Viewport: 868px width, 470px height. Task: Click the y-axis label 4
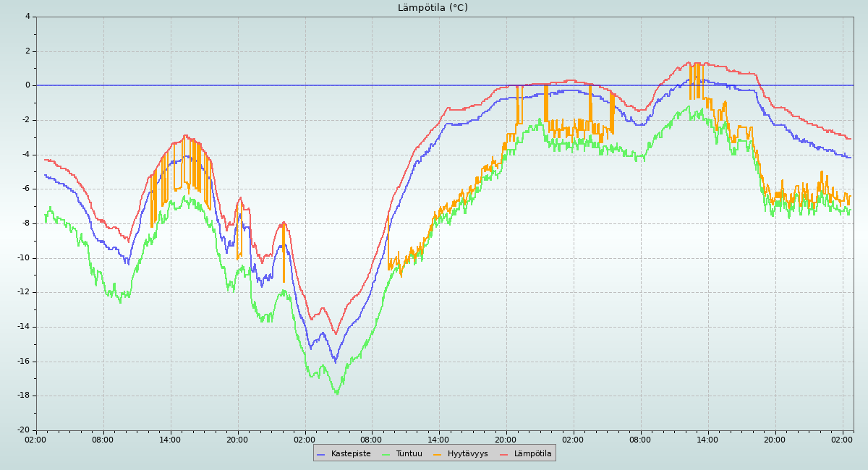click(x=27, y=17)
